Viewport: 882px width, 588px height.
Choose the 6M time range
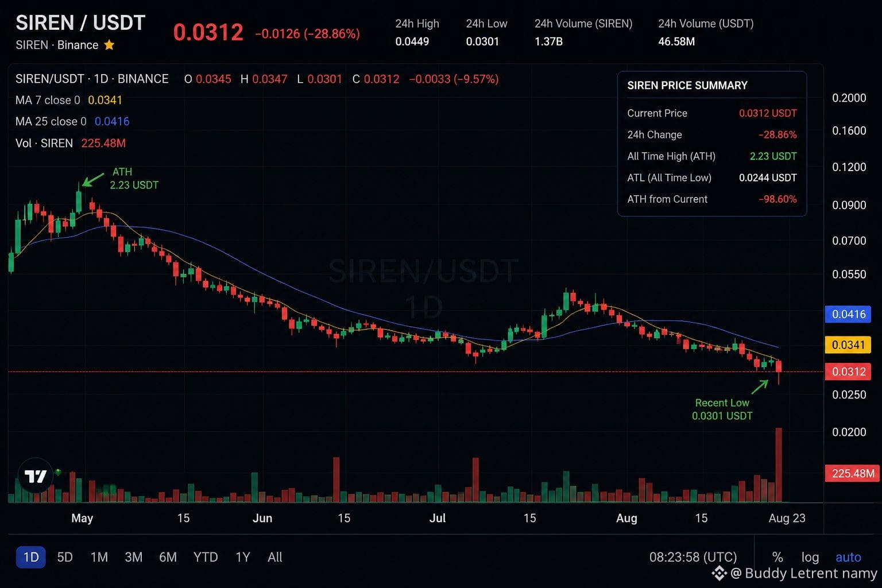click(x=168, y=557)
